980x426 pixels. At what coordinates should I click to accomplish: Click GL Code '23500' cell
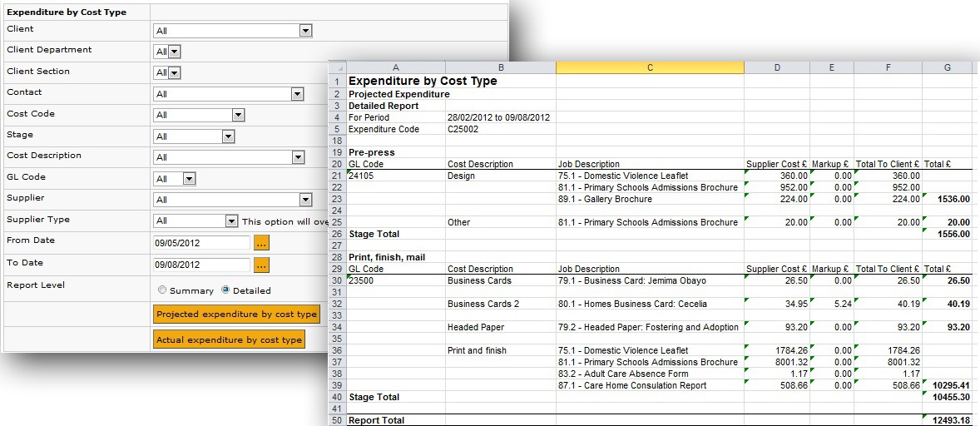[x=396, y=281]
